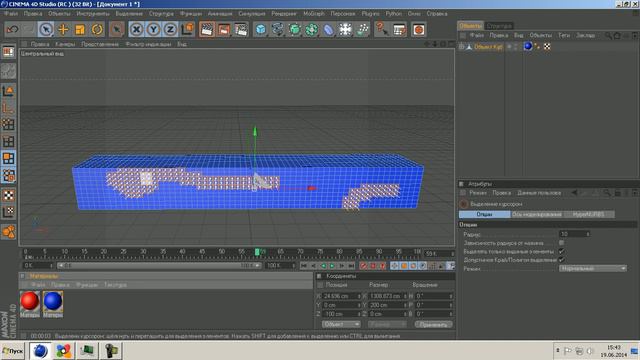Click the Применить button
This screenshot has height=360, width=640.
coord(433,324)
